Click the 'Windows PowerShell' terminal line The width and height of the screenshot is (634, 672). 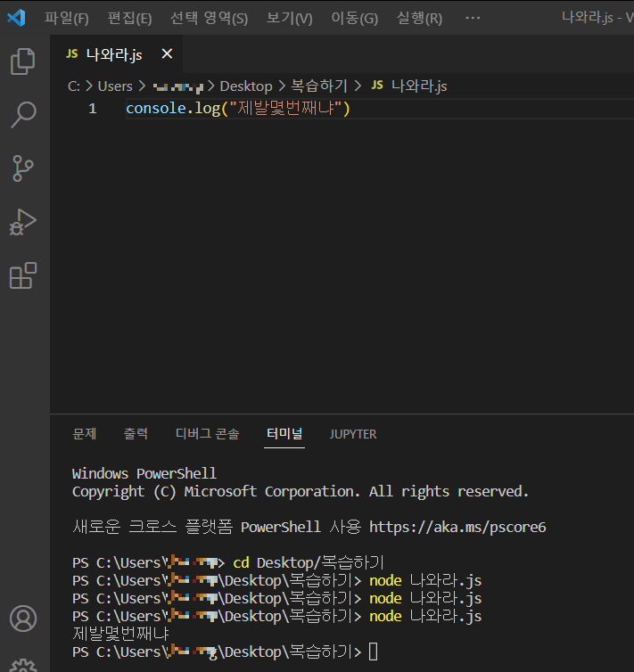pyautogui.click(x=144, y=473)
